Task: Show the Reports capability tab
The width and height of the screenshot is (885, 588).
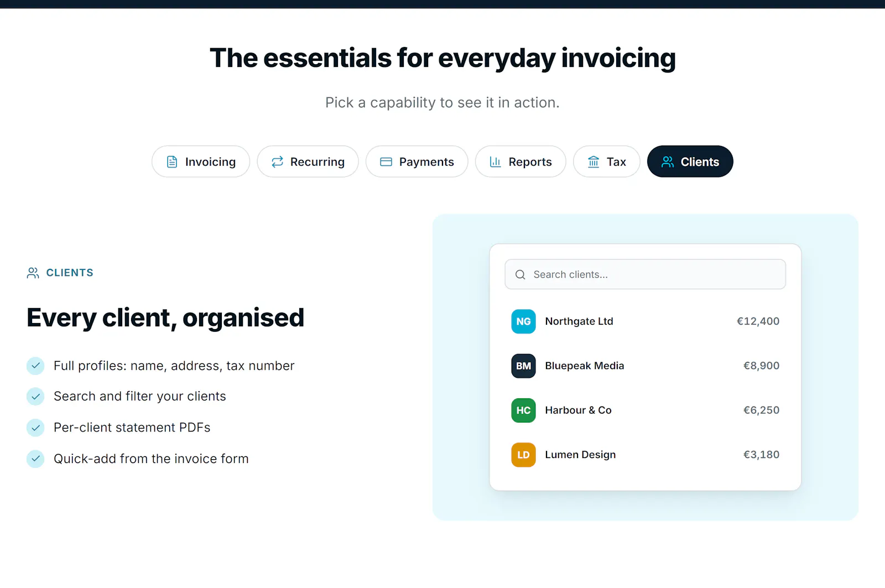Action: point(520,162)
